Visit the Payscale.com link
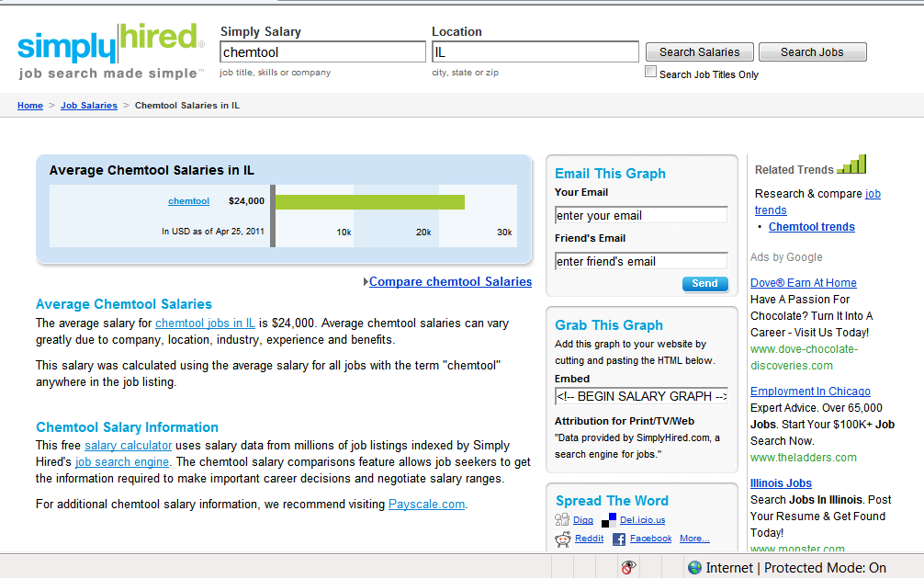This screenshot has height=579, width=924. click(427, 505)
